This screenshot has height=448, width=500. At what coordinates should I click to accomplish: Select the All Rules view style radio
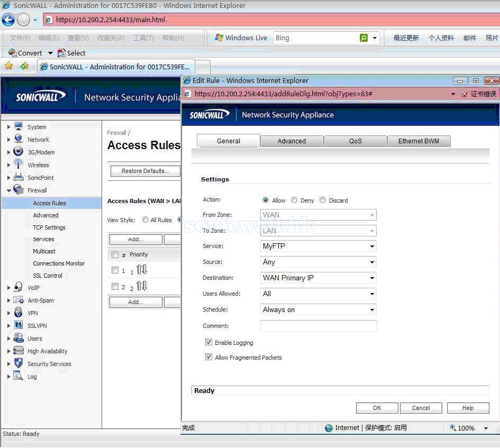tap(146, 220)
